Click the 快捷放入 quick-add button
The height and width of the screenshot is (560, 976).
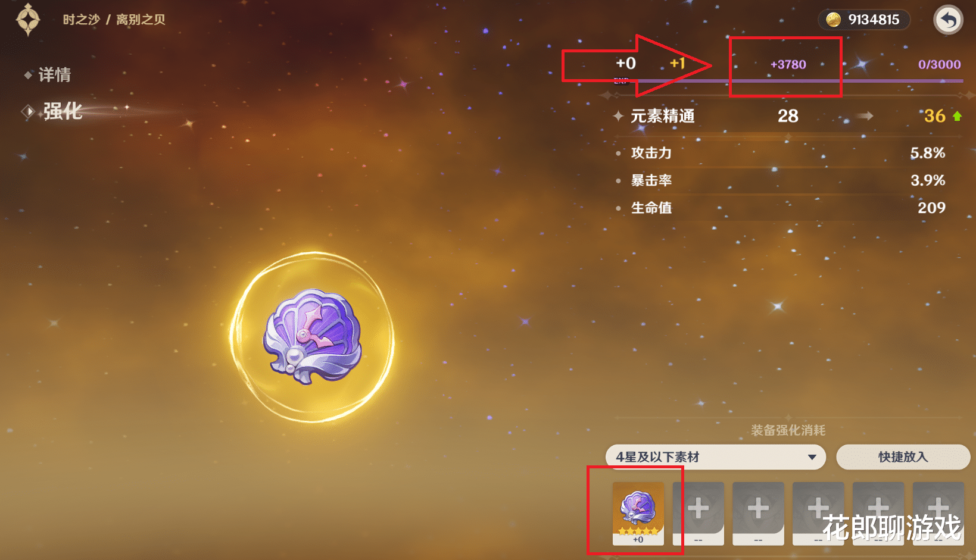[903, 457]
